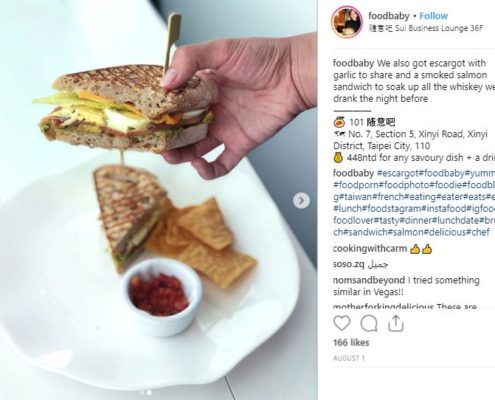
Task: Open the #escargot hashtag
Action: coord(398,173)
